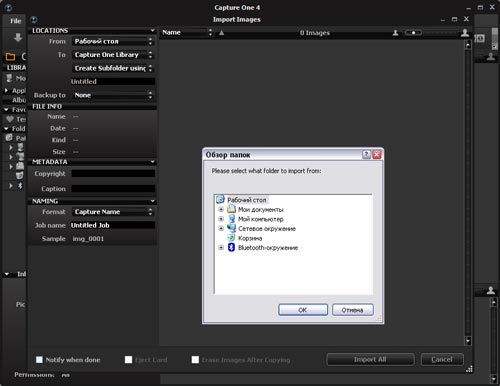The height and width of the screenshot is (386, 500).
Task: Open the From dropdown showing Рабочий стол
Action: pos(113,41)
